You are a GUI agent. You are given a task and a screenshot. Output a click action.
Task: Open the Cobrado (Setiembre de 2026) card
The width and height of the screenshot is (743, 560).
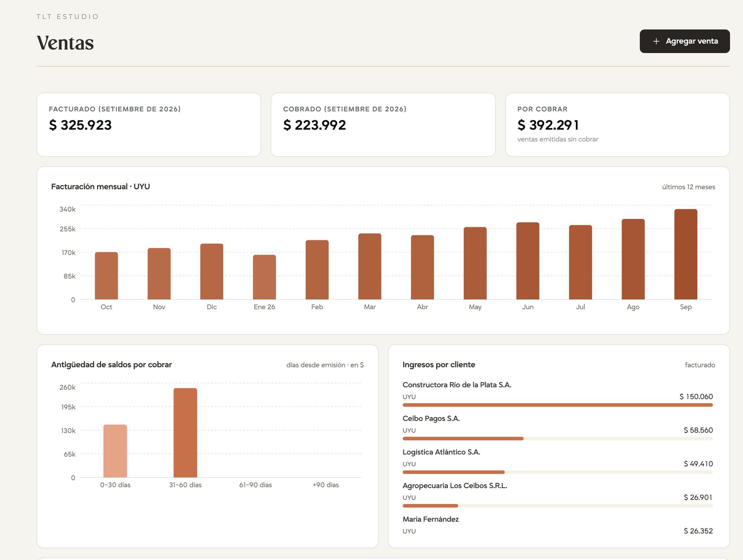pos(383,124)
